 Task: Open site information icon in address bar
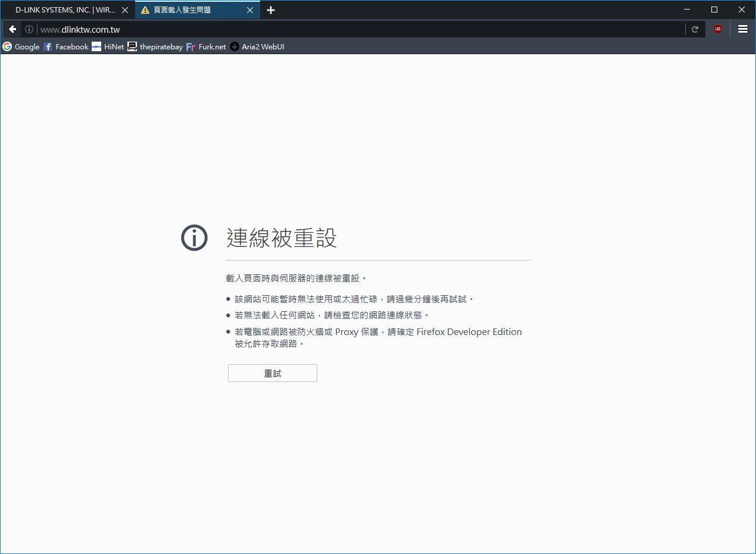29,29
